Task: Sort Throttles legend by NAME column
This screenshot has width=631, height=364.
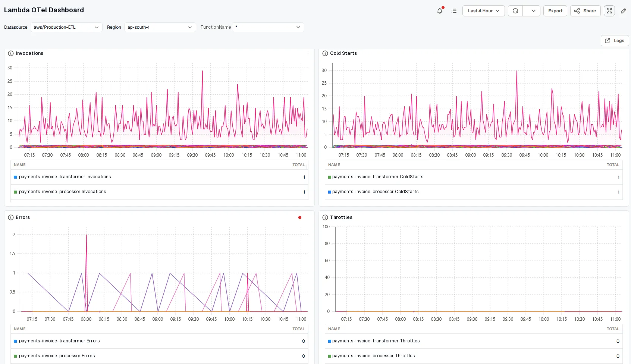Action: (x=334, y=329)
